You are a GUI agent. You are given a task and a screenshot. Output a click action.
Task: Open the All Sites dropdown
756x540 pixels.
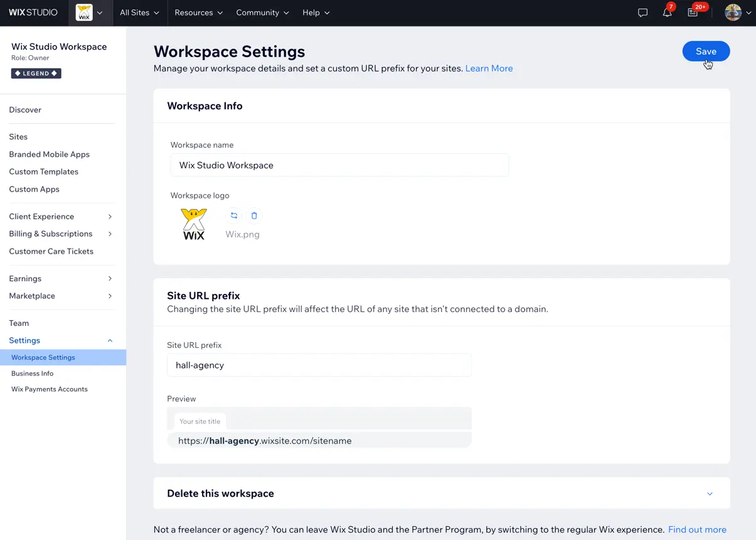coord(140,13)
